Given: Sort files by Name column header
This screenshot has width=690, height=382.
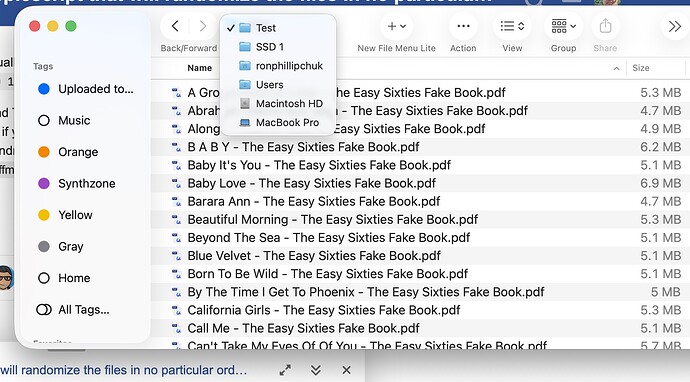Looking at the screenshot, I should [x=200, y=68].
